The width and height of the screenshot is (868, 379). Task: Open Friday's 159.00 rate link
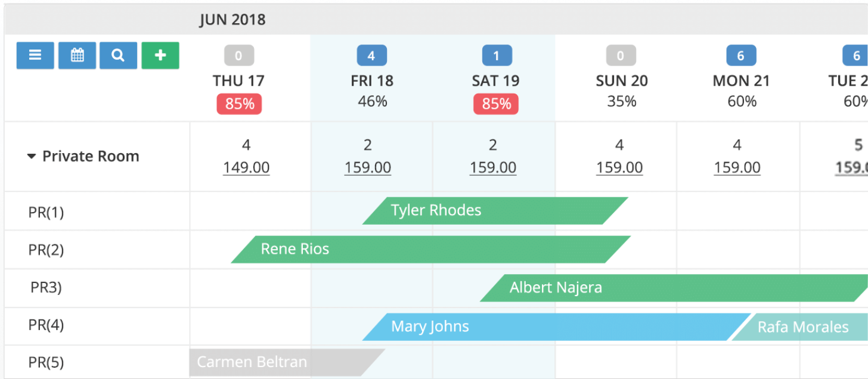[368, 167]
